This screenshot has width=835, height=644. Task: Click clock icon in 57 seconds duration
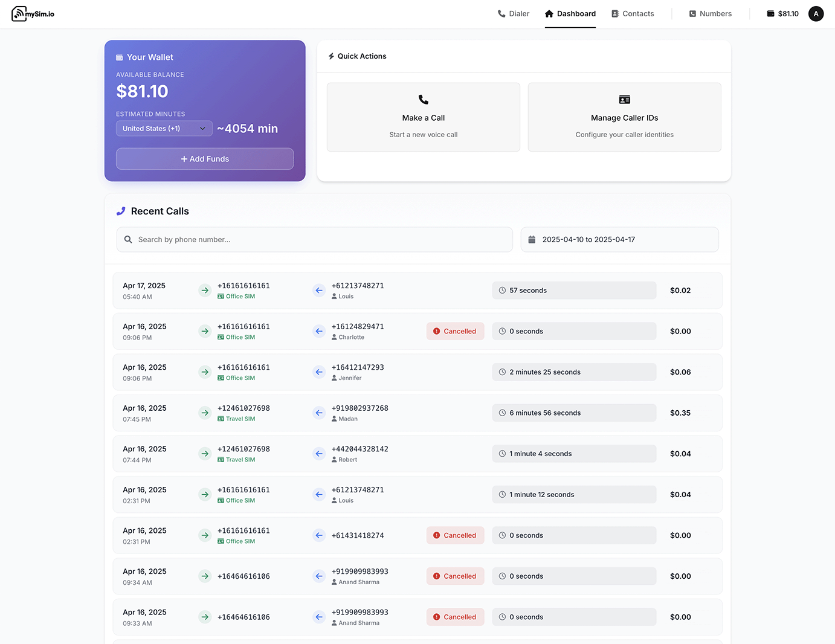click(x=502, y=291)
